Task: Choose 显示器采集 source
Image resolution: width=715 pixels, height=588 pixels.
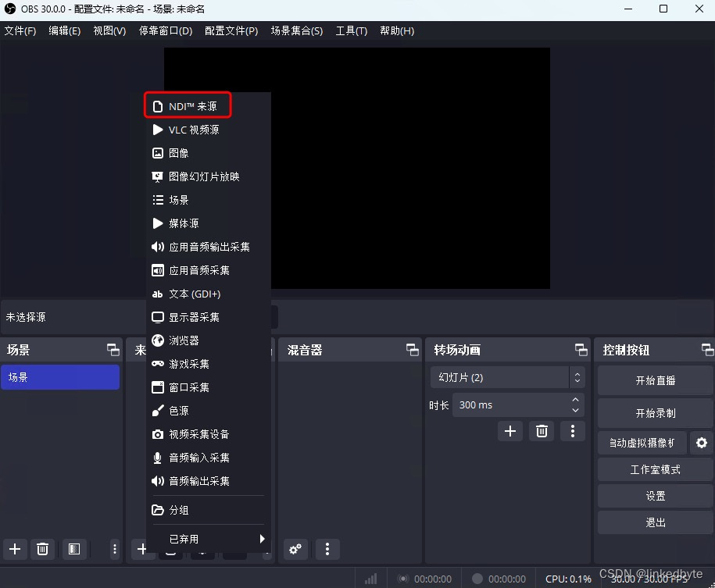Action: pyautogui.click(x=209, y=317)
